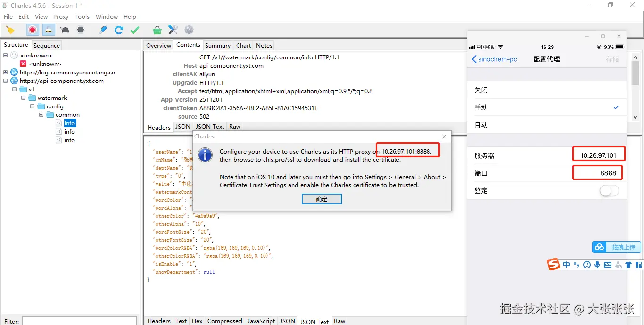Switch to the Sequence tab
Viewport: 644px width, 325px height.
[x=47, y=45]
